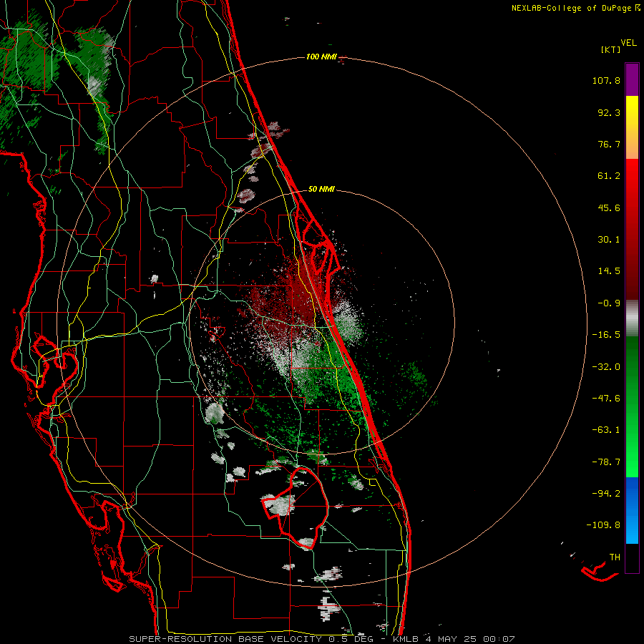Click the NEXLAB-College of DuPage watermark text
Screen dimensions: 644x644
click(x=575, y=8)
